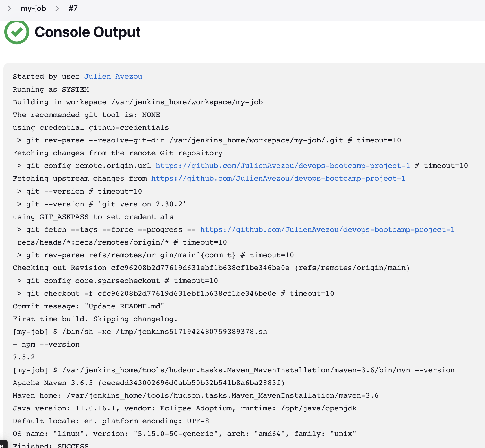
Task: Expand chevron before my-job breadcrumb
Action: point(10,8)
